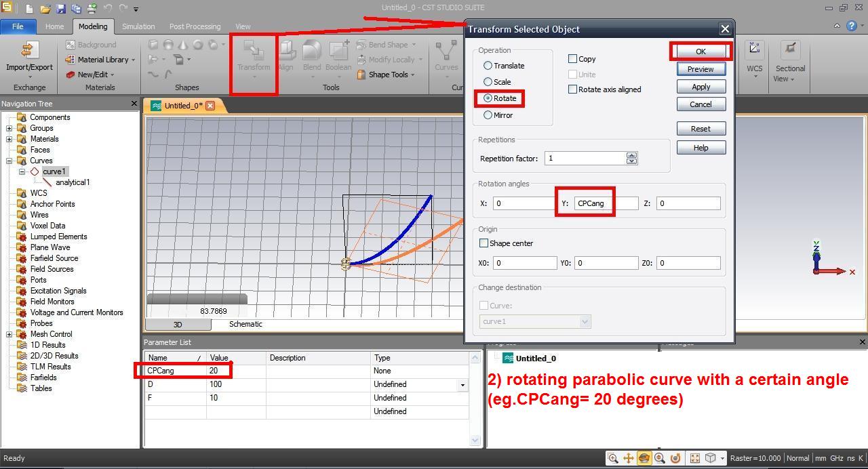
Task: Switch to the Simulation ribbon tab
Action: pos(138,26)
